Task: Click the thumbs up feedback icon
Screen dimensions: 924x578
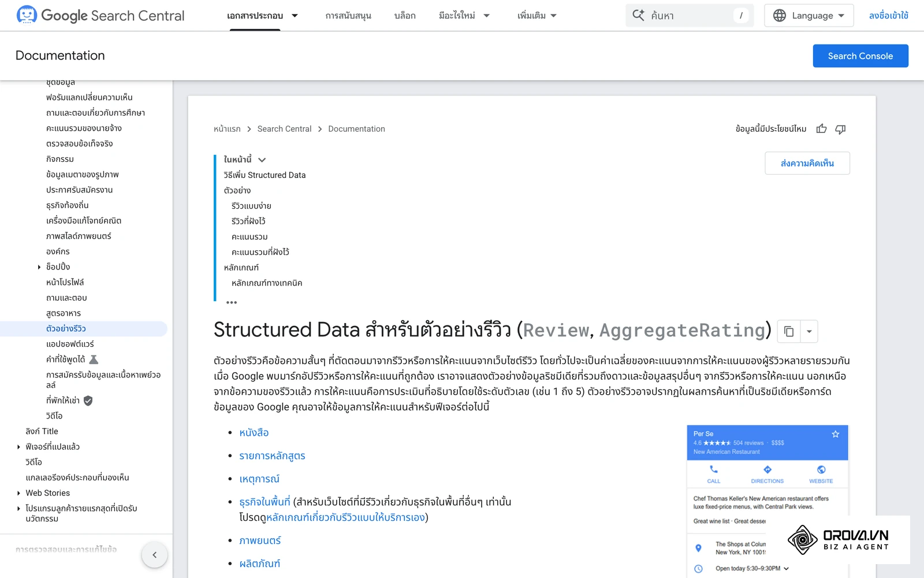Action: pyautogui.click(x=821, y=129)
